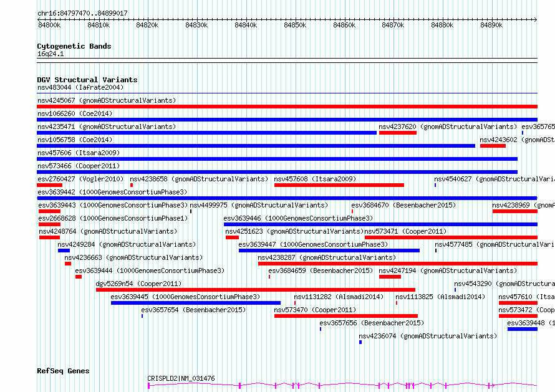The image size is (555, 392).
Task: Click the esv3684659 (Besenbacher2015) label
Action: pyautogui.click(x=321, y=270)
